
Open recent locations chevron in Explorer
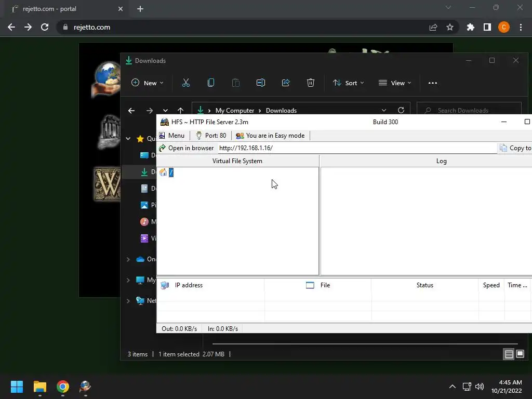pyautogui.click(x=165, y=111)
